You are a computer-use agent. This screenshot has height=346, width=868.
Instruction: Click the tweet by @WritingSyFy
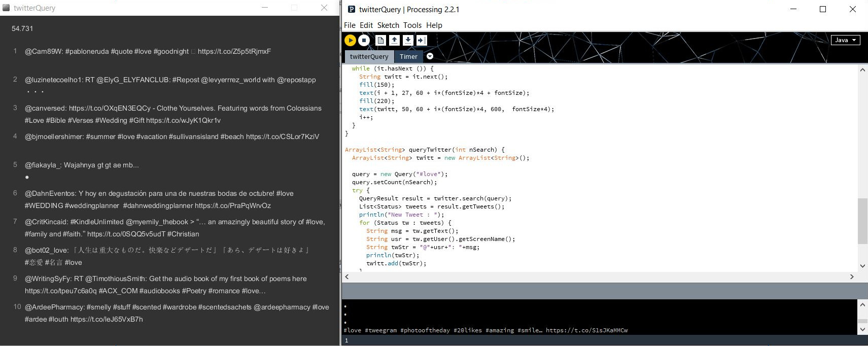(165, 285)
